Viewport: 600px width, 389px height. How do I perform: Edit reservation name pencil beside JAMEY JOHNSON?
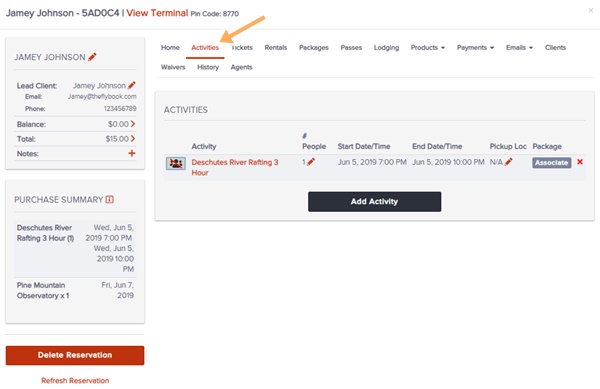coord(92,57)
